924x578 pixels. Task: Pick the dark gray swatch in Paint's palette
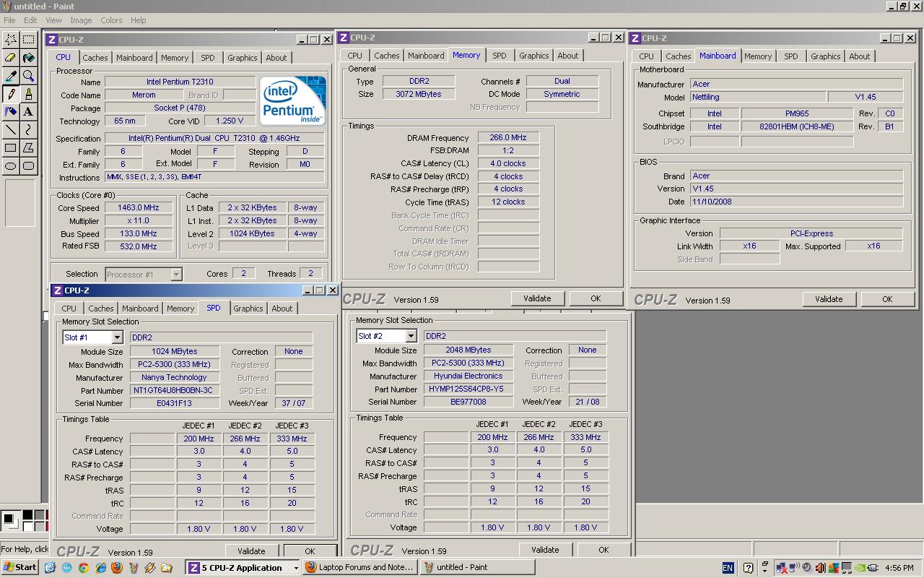[39, 515]
